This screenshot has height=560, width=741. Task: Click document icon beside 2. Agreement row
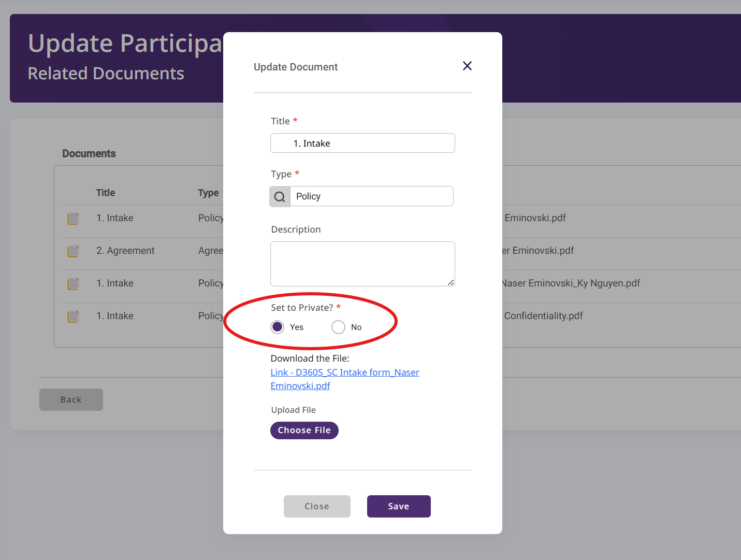click(x=73, y=251)
